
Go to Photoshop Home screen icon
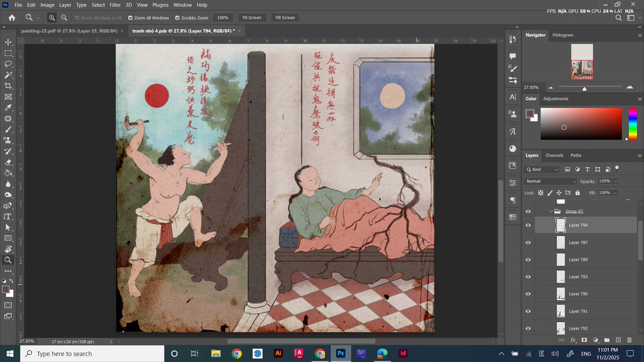point(12,18)
